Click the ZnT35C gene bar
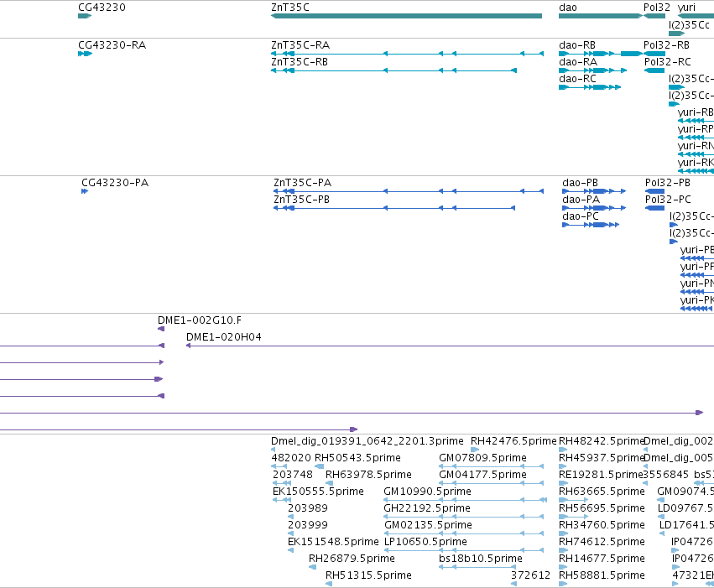 click(406, 16)
